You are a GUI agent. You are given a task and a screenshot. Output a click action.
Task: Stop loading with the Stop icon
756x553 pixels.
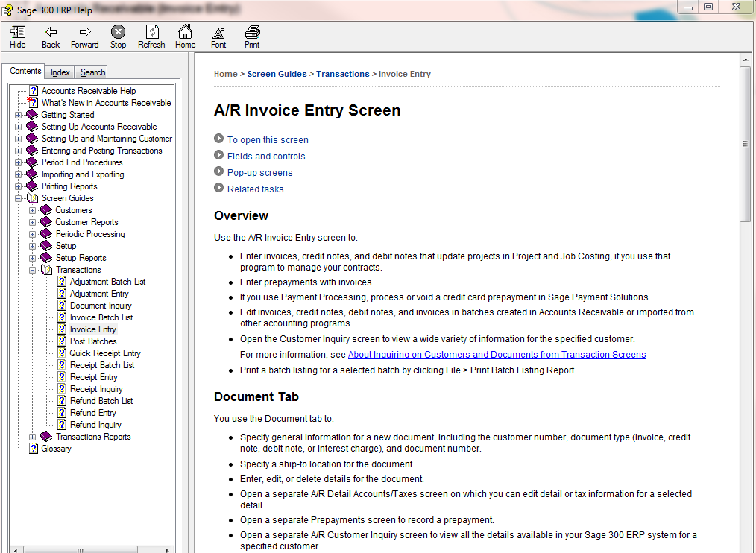(118, 37)
